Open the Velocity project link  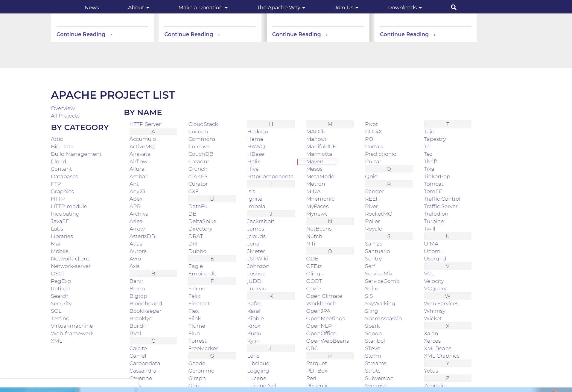tap(434, 281)
